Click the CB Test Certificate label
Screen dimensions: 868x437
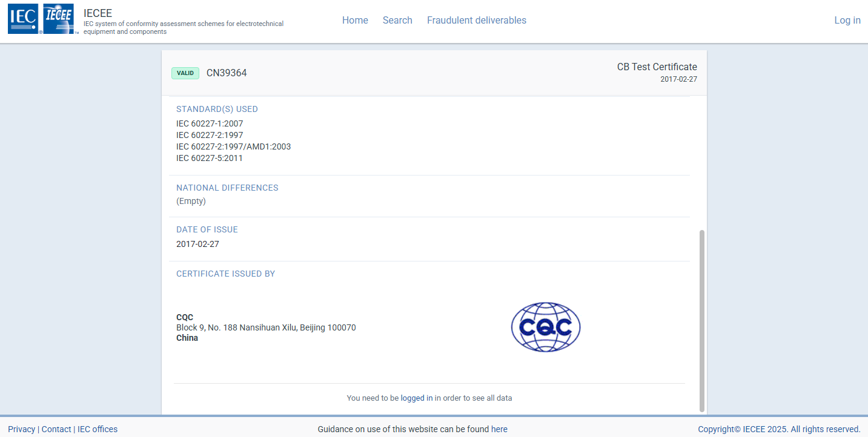tap(657, 67)
